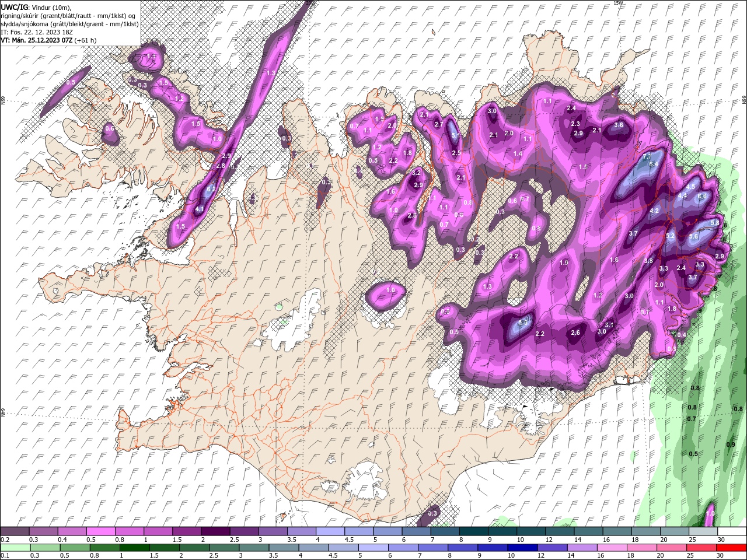
Task: Click the dark mauve swatch between 0.2 and 0.3
Action: pos(15,531)
